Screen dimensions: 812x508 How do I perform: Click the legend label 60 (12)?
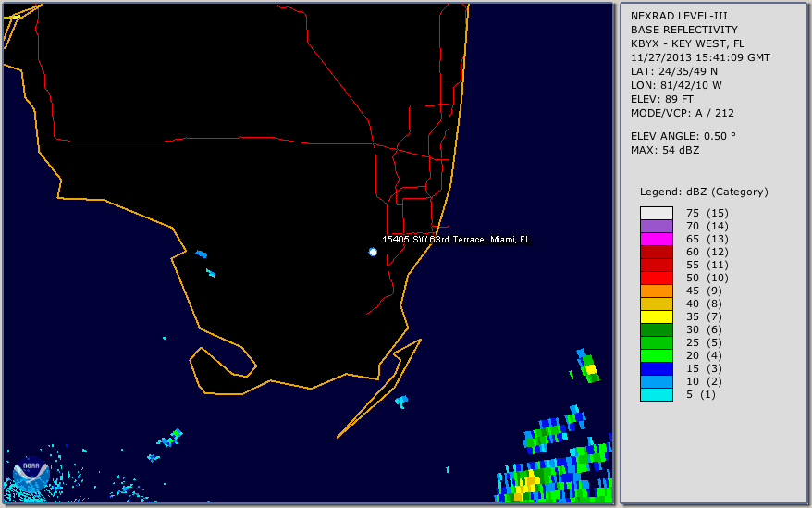707,252
